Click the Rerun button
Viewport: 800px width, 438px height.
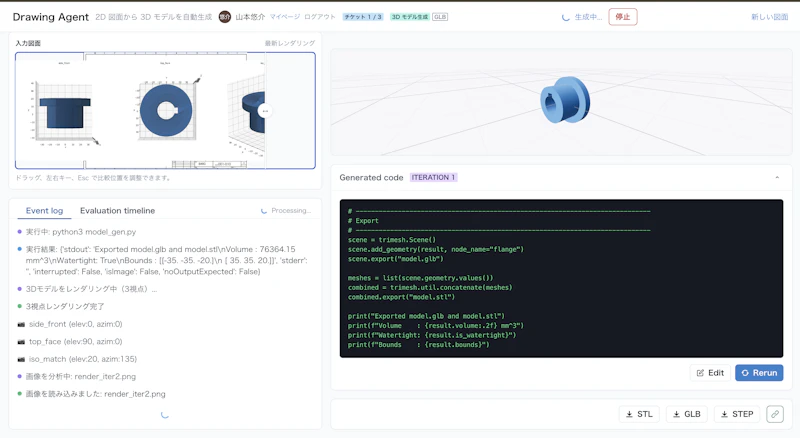(759, 373)
